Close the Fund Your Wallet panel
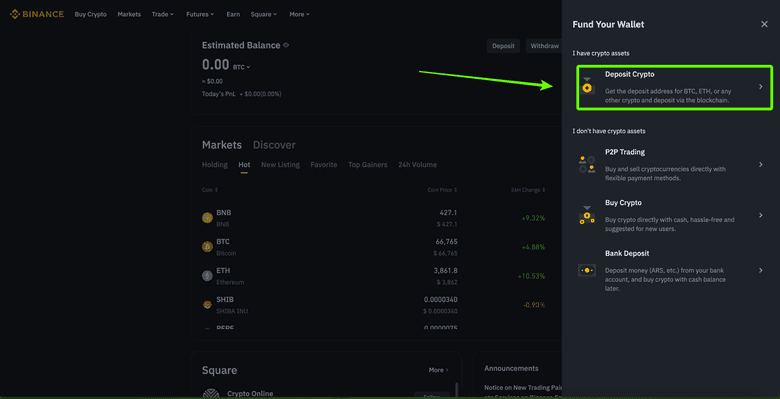The width and height of the screenshot is (780, 399). click(764, 24)
